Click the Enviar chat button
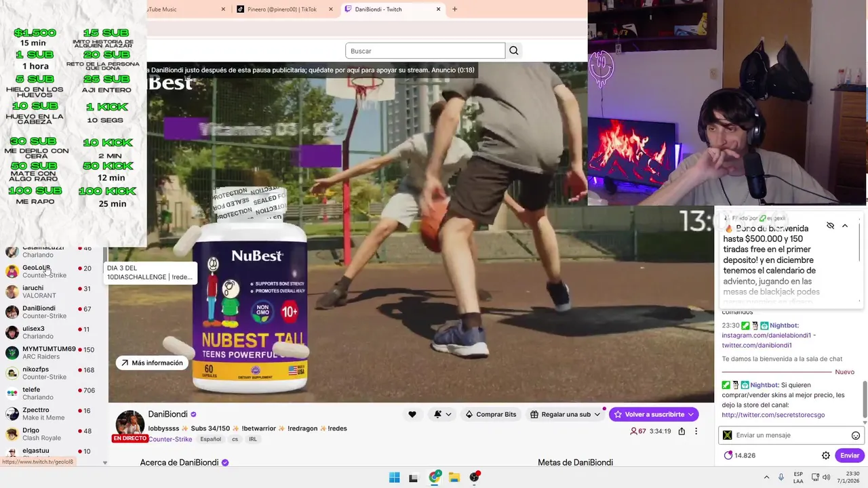 click(x=850, y=455)
